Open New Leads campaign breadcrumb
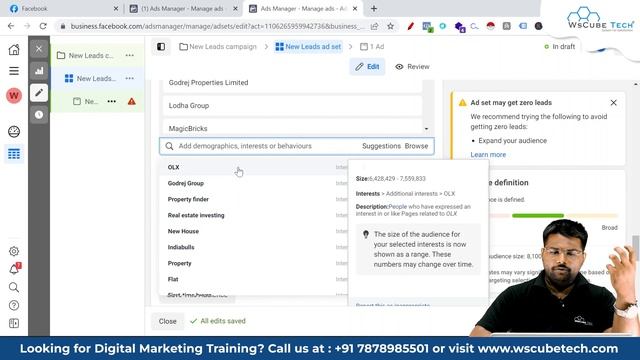640x360 pixels. [218, 47]
